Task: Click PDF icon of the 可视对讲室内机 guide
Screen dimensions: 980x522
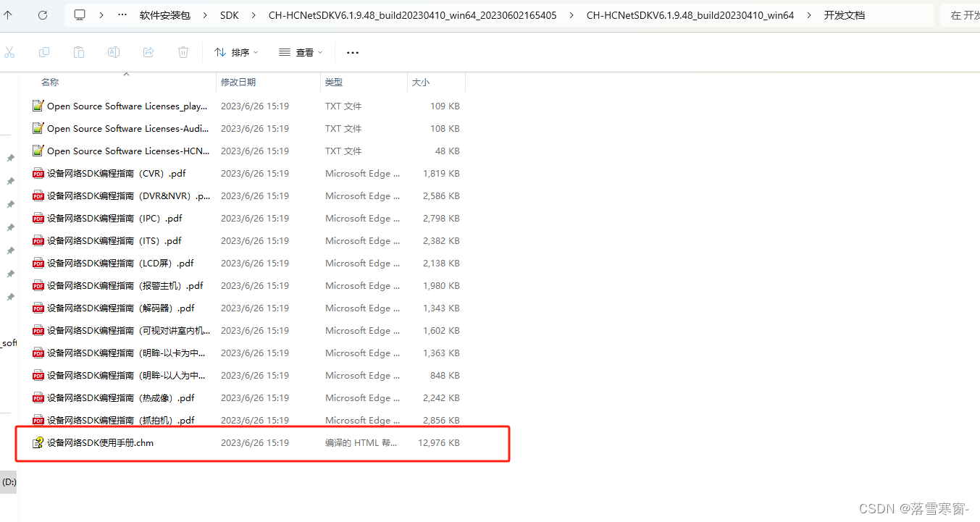Action: tap(38, 330)
